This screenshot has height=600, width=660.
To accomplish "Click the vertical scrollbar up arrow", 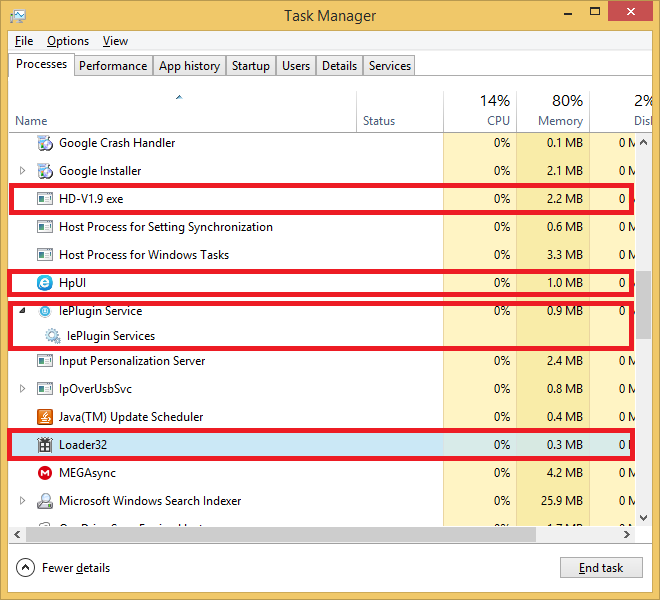I will [643, 142].
